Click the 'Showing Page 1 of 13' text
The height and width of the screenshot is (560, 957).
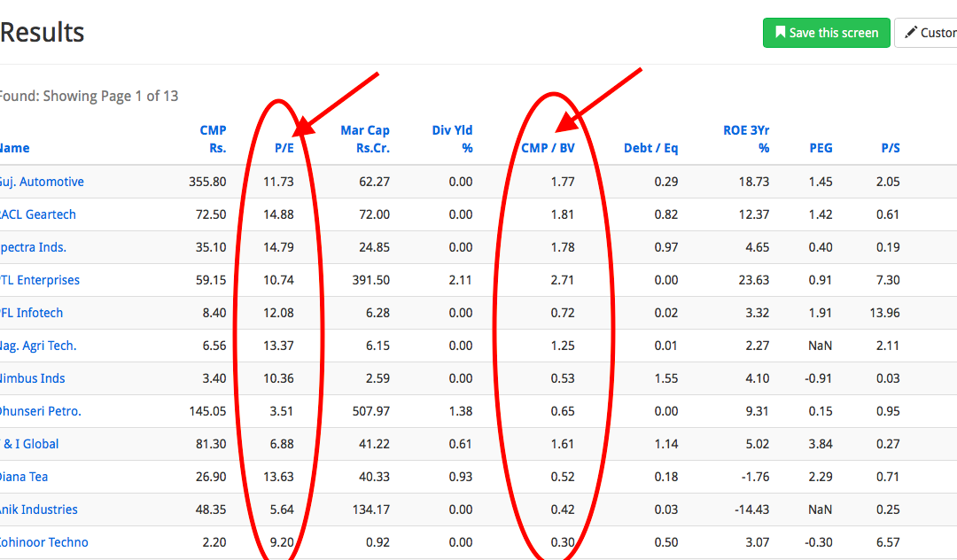[111, 97]
